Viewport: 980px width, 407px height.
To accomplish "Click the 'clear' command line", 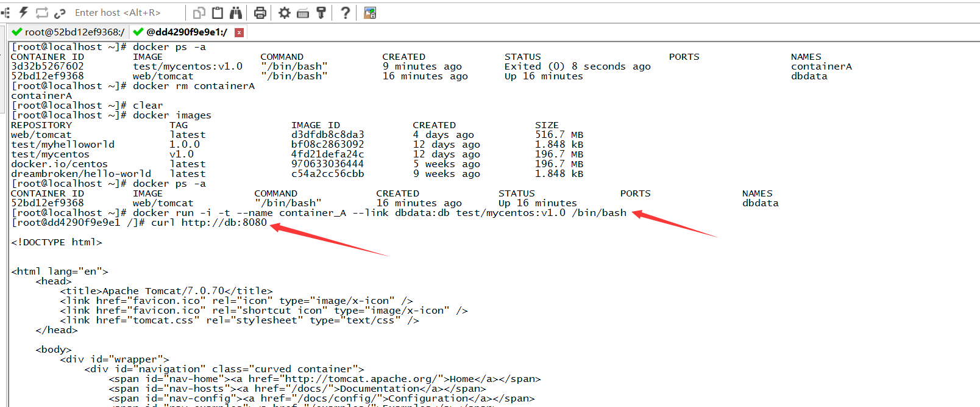I will [x=87, y=106].
